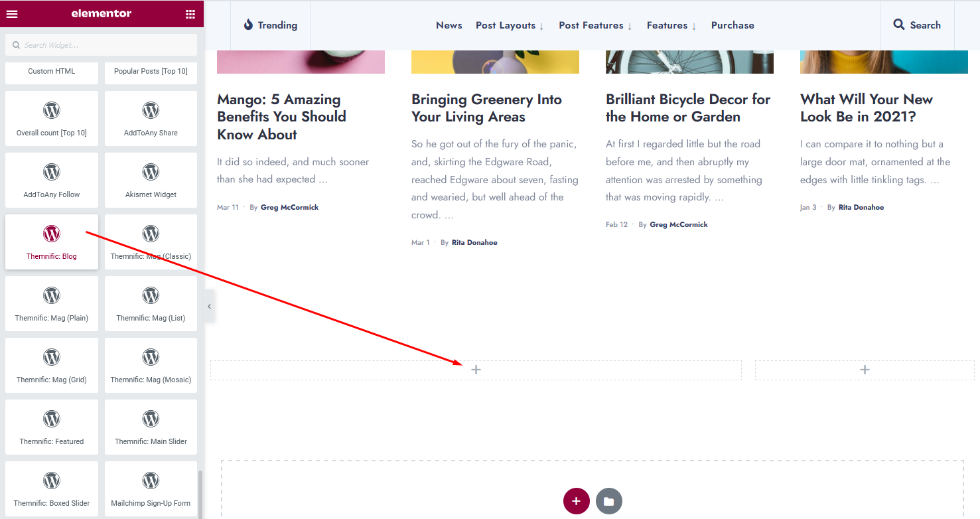Click WordPress icon for Themnific: Boxed Slider
980x519 pixels.
pos(52,481)
